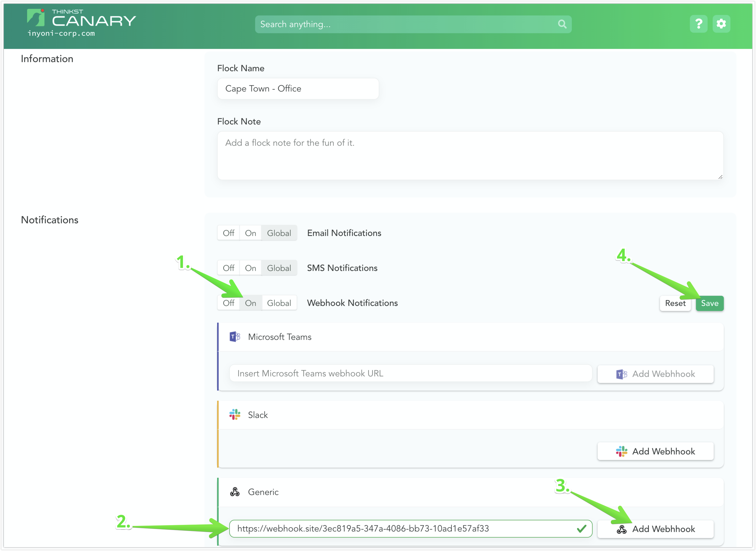Edit the Flock Name field
Screen dimensions: 756x551
pos(298,89)
